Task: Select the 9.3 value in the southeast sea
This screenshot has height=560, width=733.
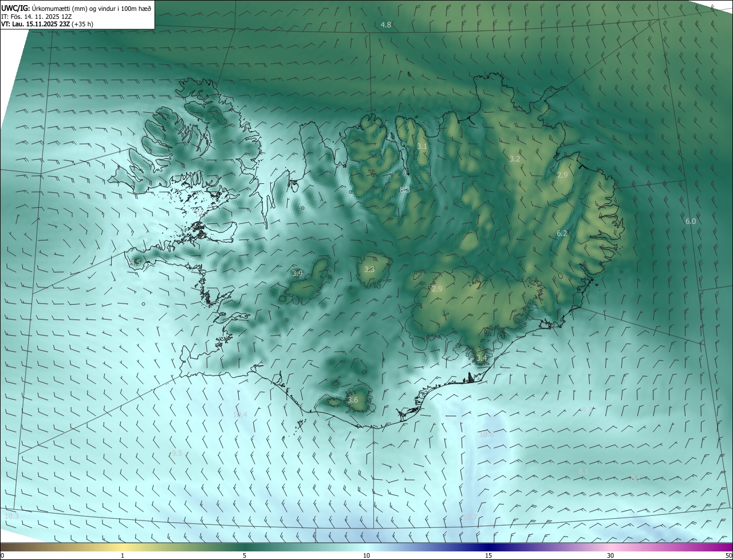Action: tap(587, 409)
